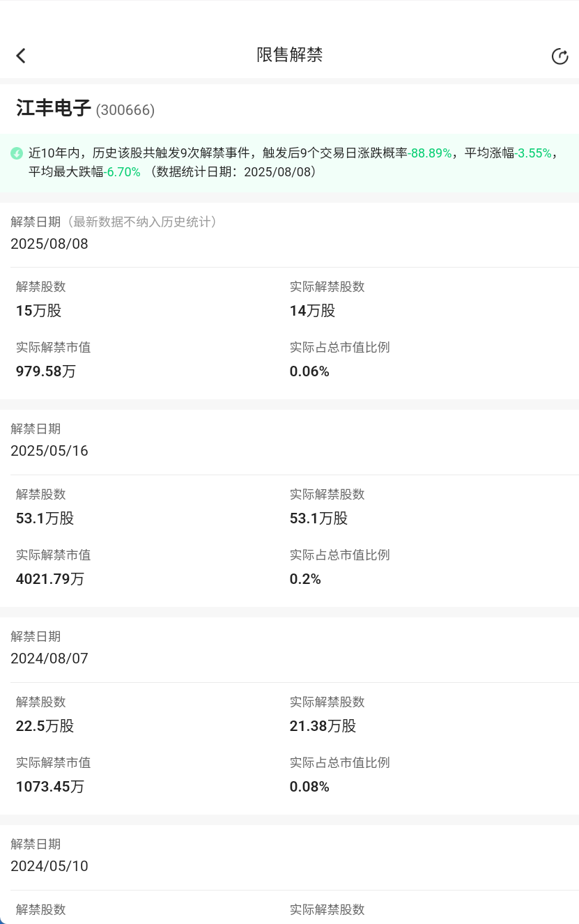Tap the green lightning icon in the summary banner
Image resolution: width=579 pixels, height=924 pixels.
point(17,153)
